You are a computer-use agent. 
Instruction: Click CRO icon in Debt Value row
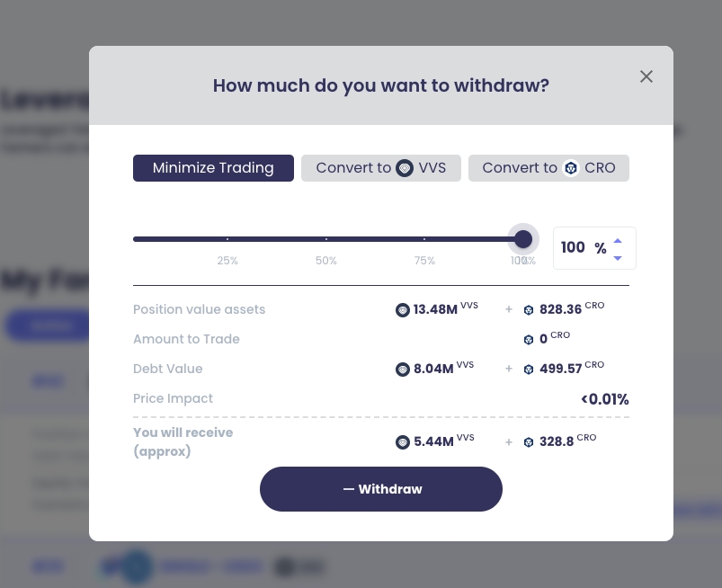[529, 370]
